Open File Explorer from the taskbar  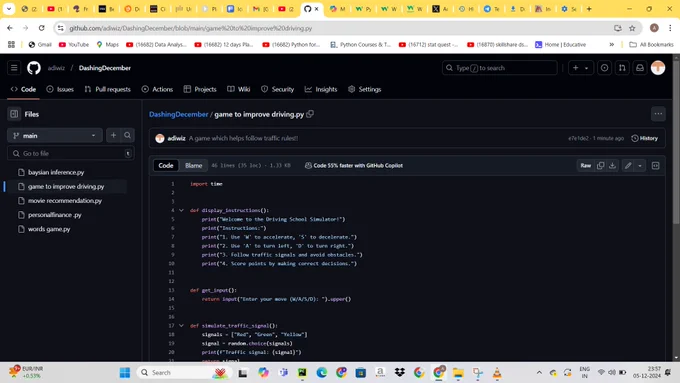click(458, 373)
